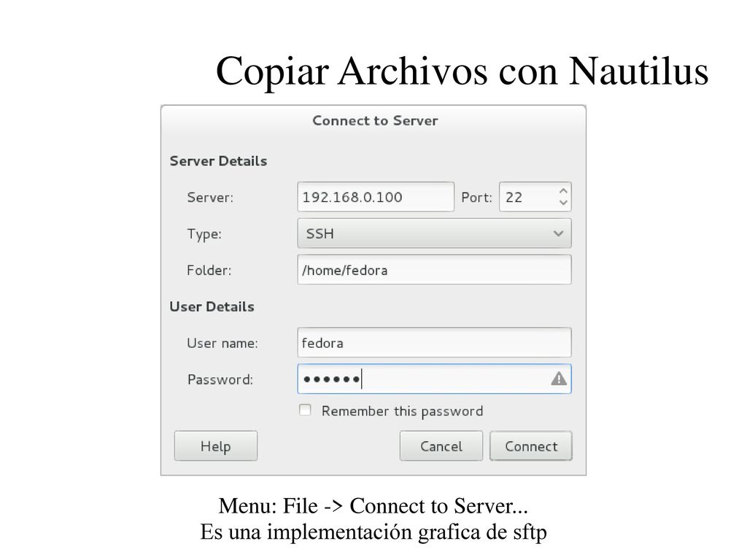Increase the port number with up arrow
747x560 pixels.
(x=563, y=191)
